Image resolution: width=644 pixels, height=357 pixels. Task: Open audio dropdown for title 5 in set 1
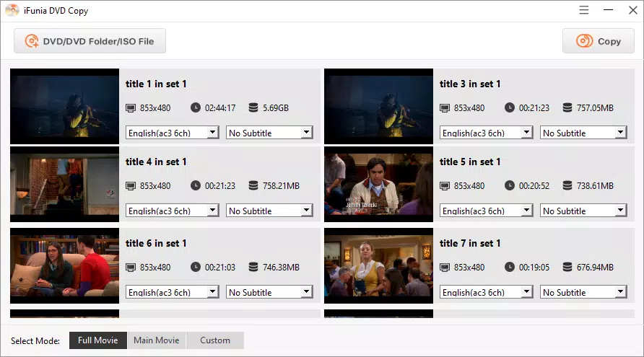pos(487,211)
